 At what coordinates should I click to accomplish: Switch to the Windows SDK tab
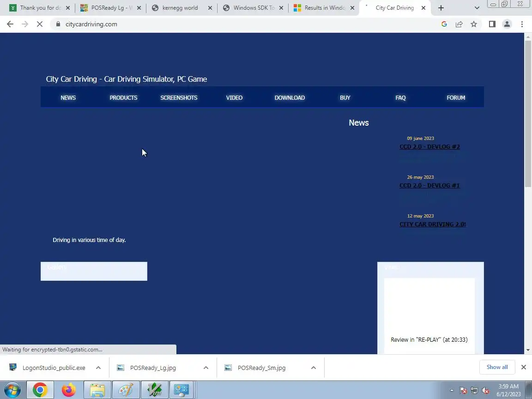[x=254, y=8]
